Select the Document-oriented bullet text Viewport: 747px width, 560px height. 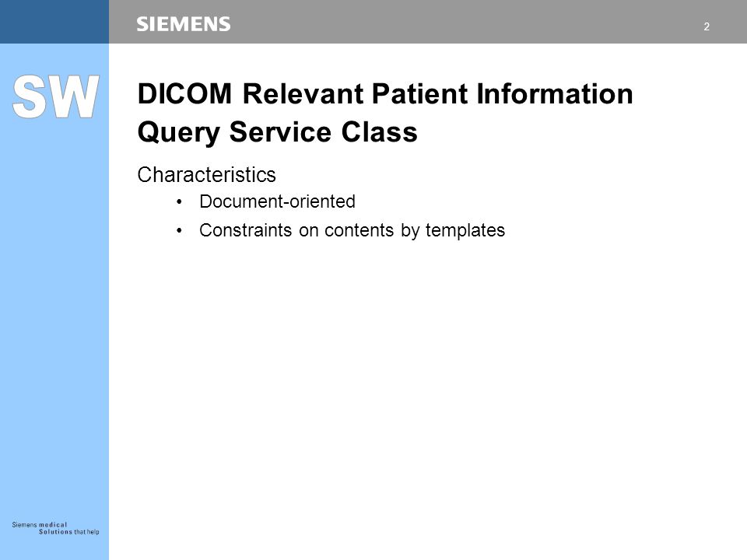pos(277,201)
